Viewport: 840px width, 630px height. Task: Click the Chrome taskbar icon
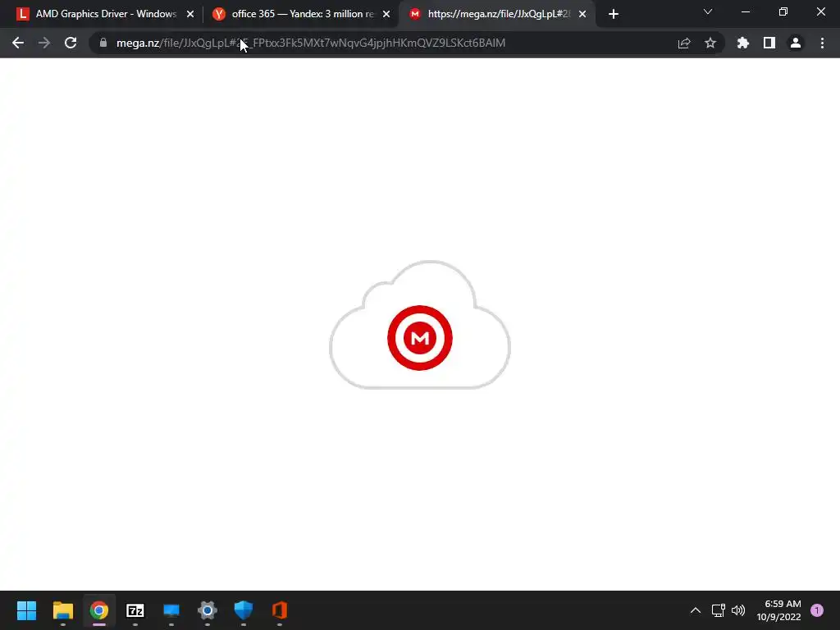click(99, 610)
